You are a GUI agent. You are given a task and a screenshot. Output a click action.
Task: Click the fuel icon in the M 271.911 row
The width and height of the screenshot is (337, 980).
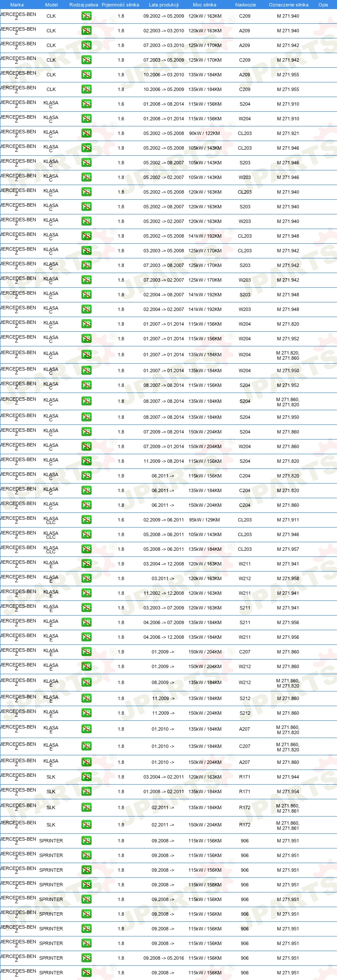click(87, 520)
